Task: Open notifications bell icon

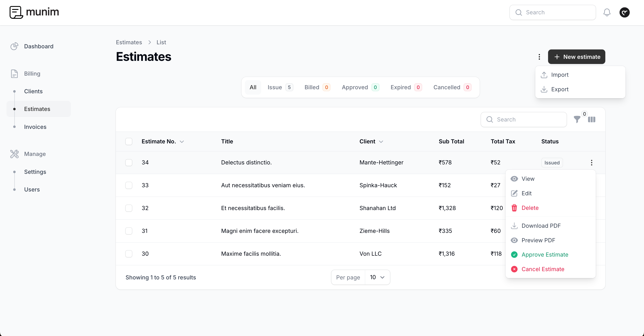Action: (607, 12)
